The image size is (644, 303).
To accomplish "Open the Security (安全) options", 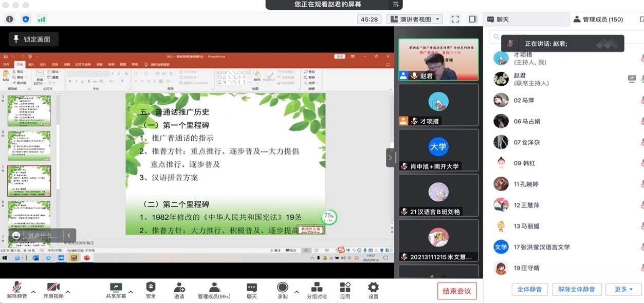I will (x=151, y=290).
